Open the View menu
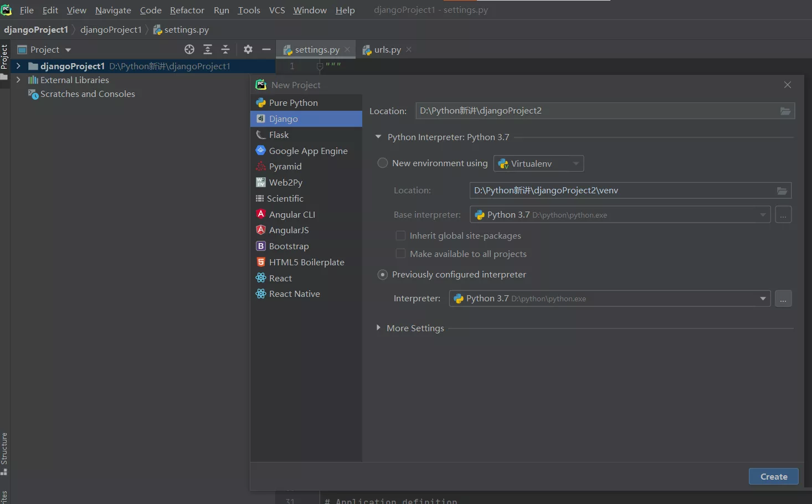Image resolution: width=812 pixels, height=504 pixels. pyautogui.click(x=76, y=10)
